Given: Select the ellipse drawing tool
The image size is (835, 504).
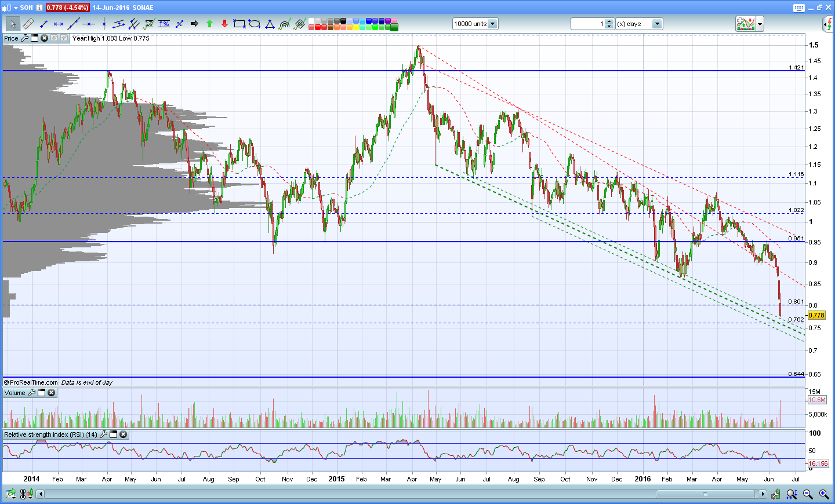Looking at the screenshot, I should point(254,24).
